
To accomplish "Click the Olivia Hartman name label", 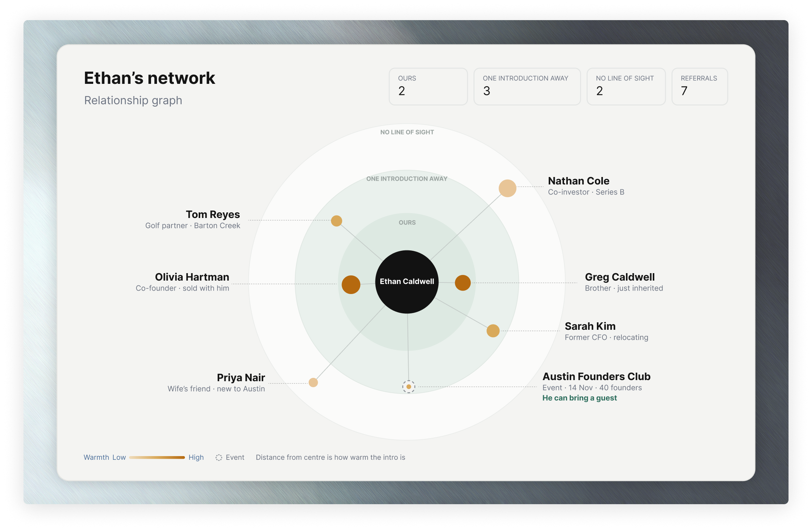I will pos(192,277).
